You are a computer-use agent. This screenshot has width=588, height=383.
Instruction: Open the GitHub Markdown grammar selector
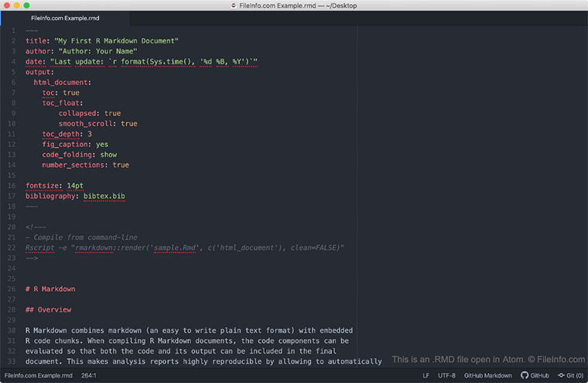click(487, 375)
